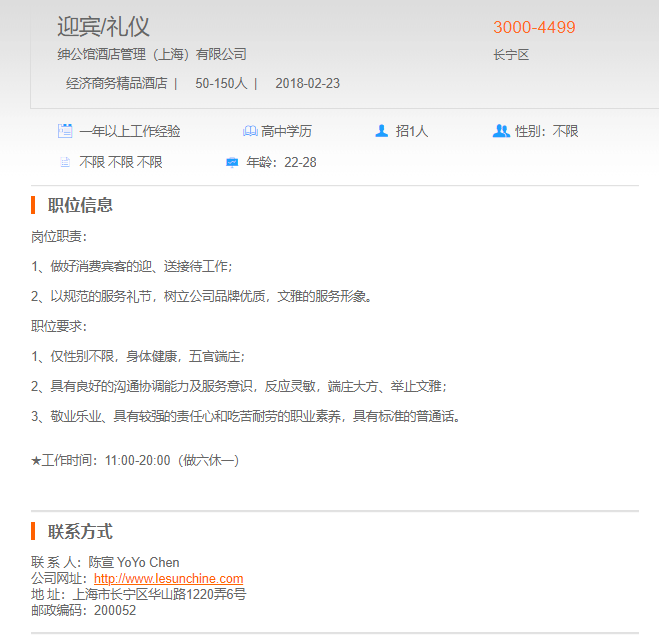The height and width of the screenshot is (637, 659).
Task: Click the two-person icon beside 性别
Action: click(501, 131)
